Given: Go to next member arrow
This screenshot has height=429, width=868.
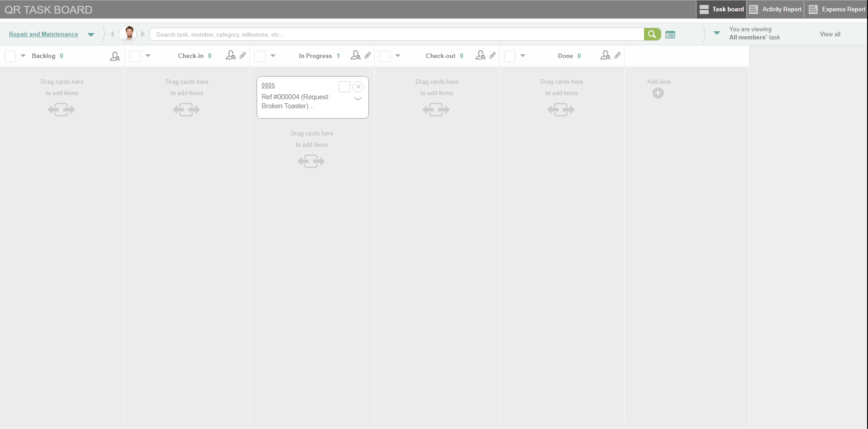Looking at the screenshot, I should click(x=143, y=34).
